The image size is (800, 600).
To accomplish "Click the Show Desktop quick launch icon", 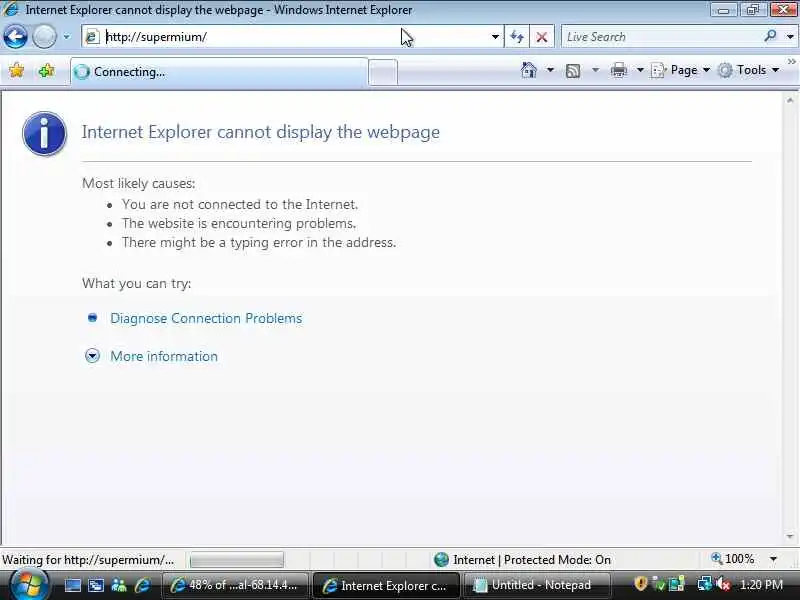I will [72, 585].
